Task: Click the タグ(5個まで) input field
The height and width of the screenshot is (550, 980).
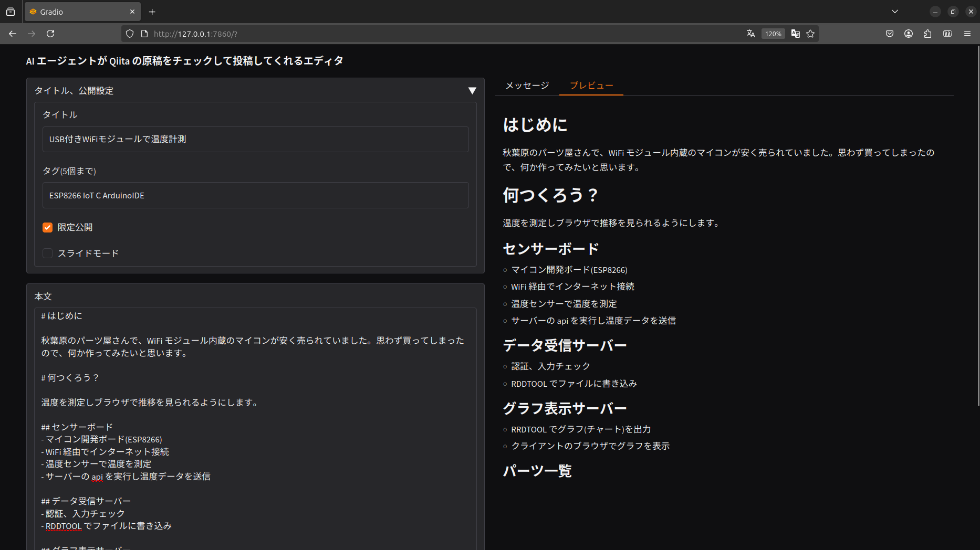Action: [x=255, y=195]
